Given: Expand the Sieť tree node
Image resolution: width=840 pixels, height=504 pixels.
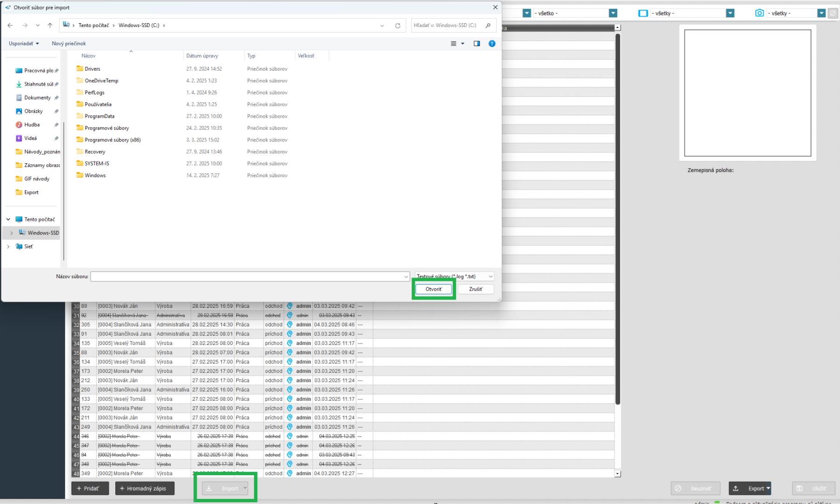Looking at the screenshot, I should [8, 246].
